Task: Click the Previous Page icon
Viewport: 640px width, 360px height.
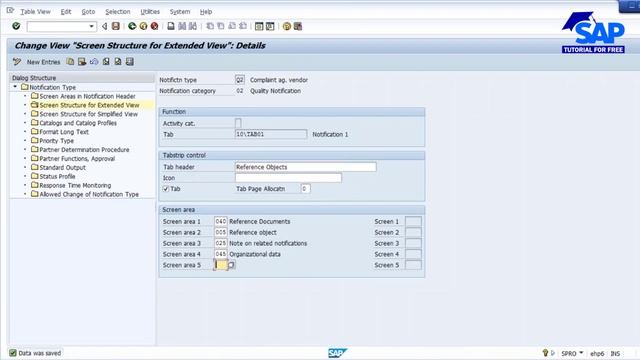Action: pyautogui.click(x=221, y=26)
